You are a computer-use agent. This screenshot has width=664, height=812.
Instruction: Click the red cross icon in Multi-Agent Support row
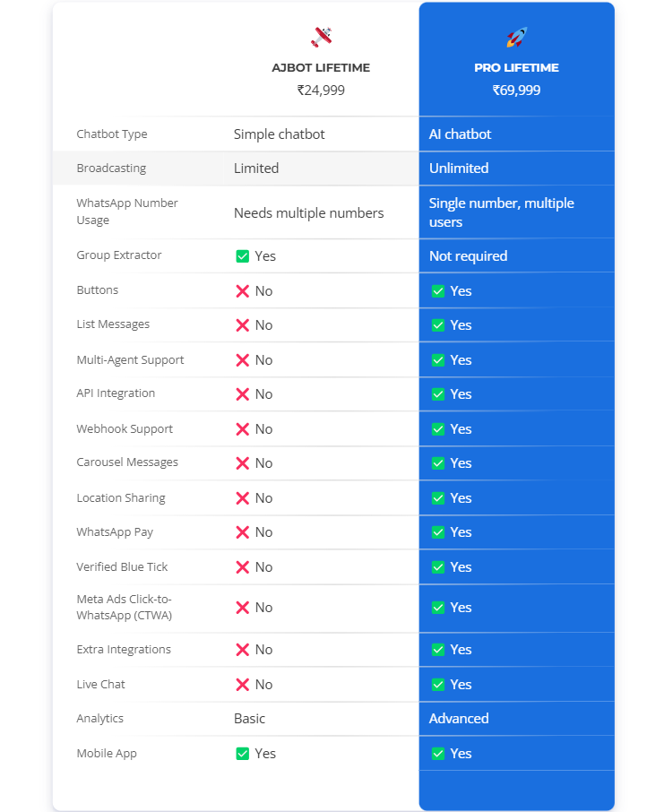pyautogui.click(x=243, y=360)
